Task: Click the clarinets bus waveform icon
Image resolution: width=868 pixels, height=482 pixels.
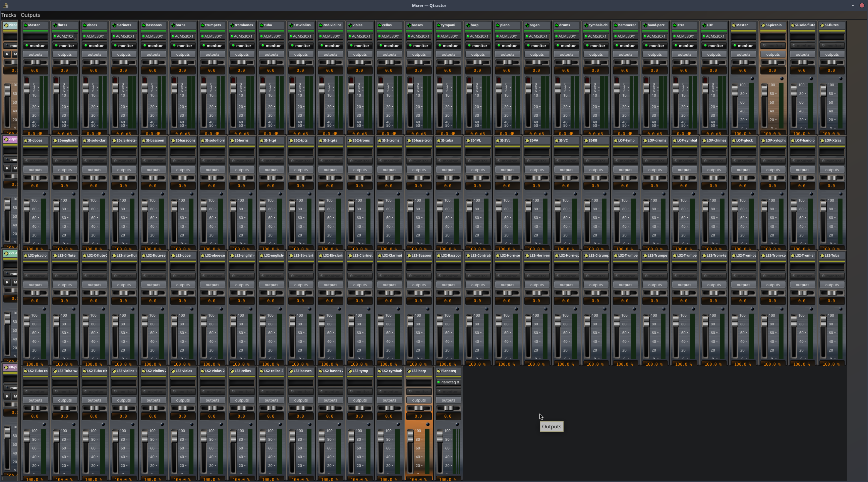Action: [114, 25]
